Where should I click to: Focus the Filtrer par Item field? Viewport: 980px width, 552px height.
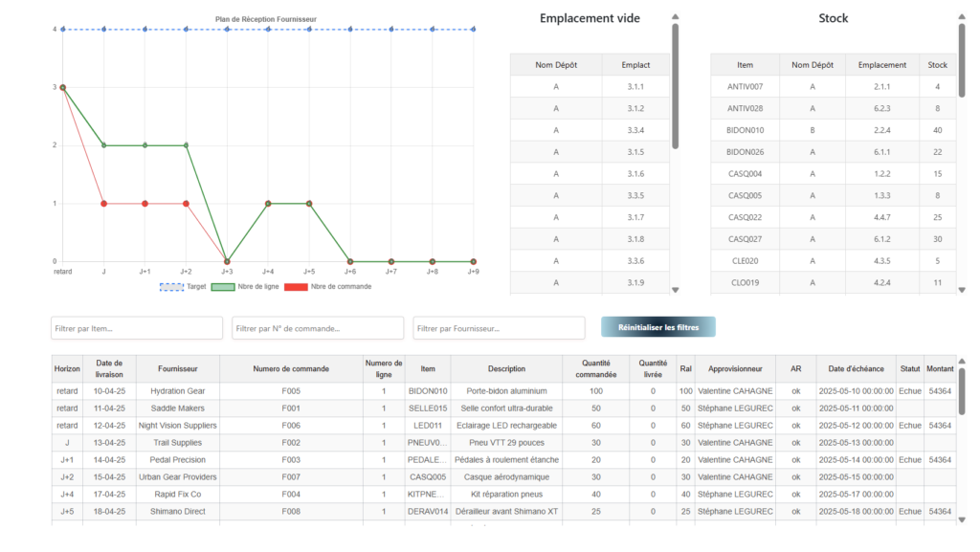click(x=136, y=328)
